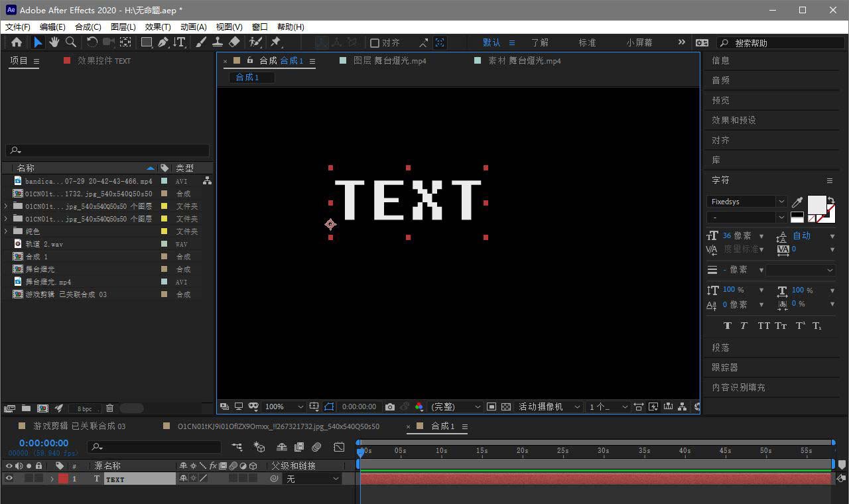This screenshot has height=504, width=849.
Task: Expand the TEXT layer properties triangle
Action: (52, 479)
